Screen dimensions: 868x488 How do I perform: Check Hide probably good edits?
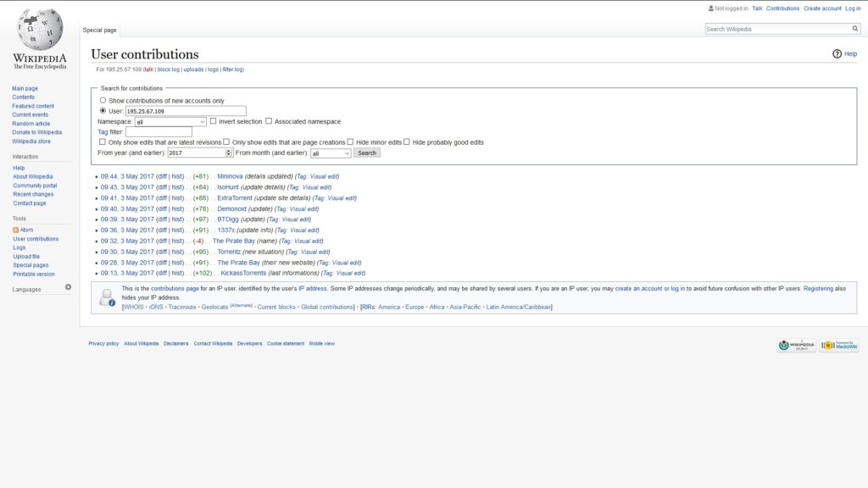click(x=406, y=141)
